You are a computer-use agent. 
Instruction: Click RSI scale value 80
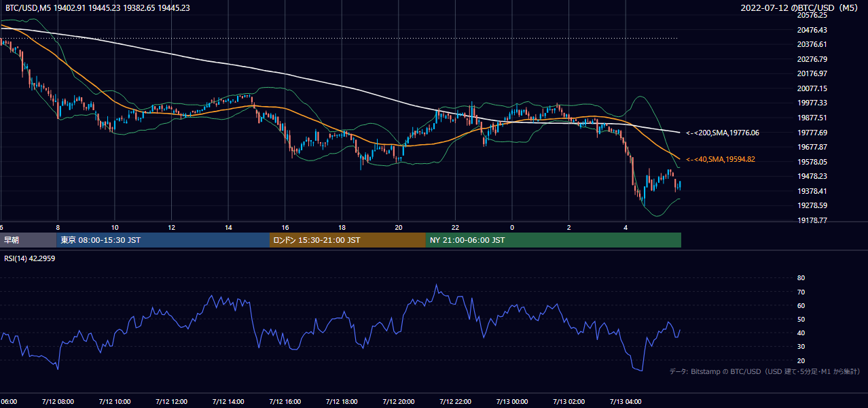pos(801,278)
